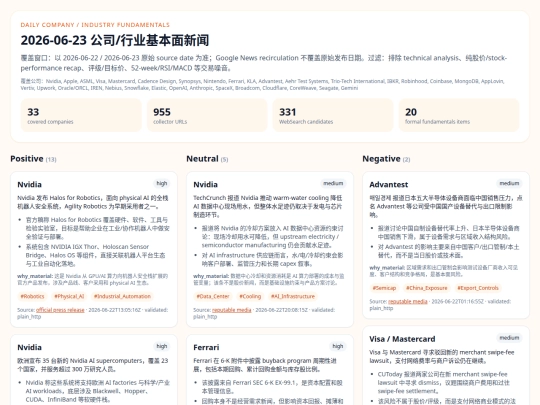Click medium badge on Nvidia cooling card
This screenshot has height=405, width=540.
(333, 184)
